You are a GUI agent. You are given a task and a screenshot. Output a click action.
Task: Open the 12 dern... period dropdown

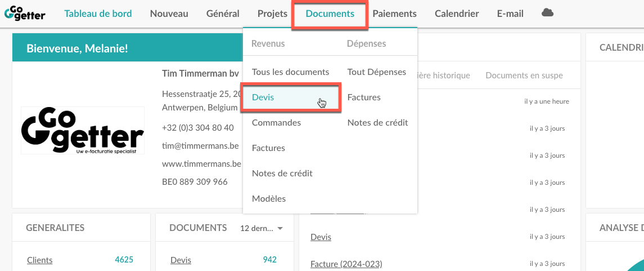pyautogui.click(x=262, y=228)
